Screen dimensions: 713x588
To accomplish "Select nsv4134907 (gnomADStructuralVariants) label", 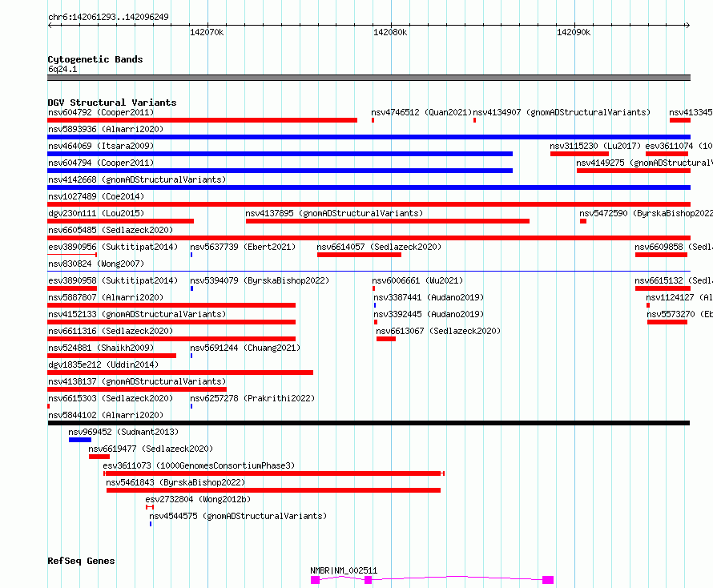I will [562, 112].
